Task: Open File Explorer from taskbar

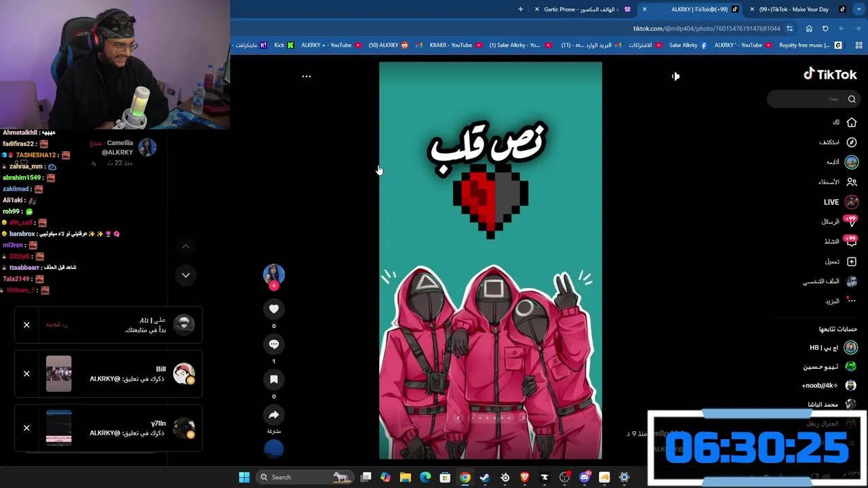Action: tap(406, 477)
